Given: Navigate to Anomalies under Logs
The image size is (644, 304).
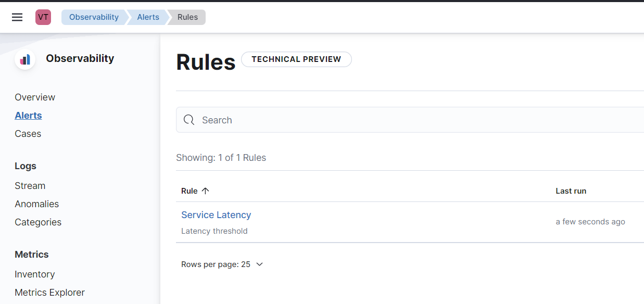Looking at the screenshot, I should point(36,204).
